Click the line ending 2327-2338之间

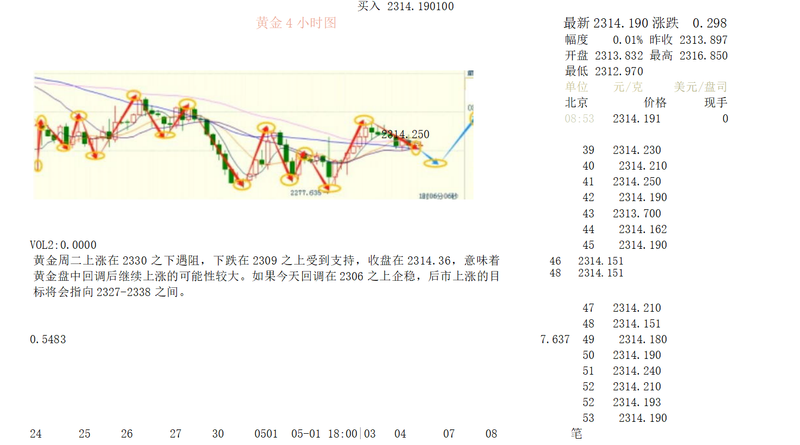[110, 292]
